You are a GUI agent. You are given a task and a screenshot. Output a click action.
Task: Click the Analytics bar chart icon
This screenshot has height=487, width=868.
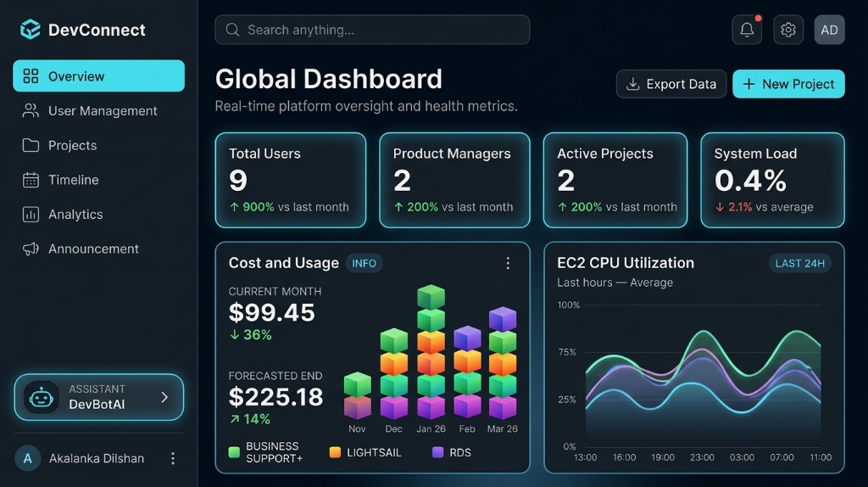31,214
